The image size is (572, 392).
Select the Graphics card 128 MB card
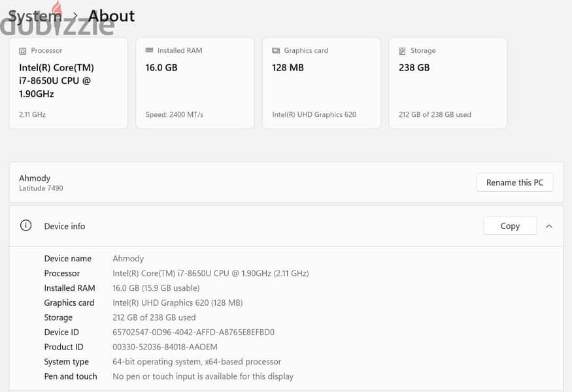[322, 83]
